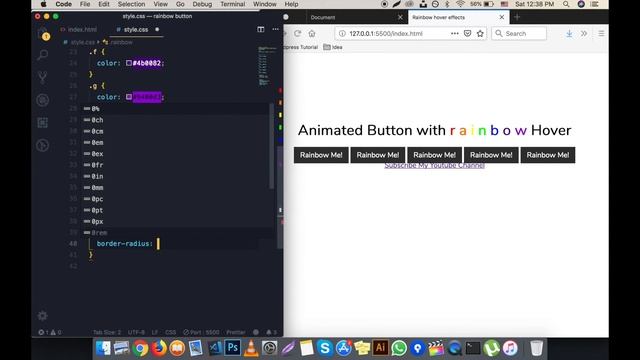The width and height of the screenshot is (640, 360).
Task: Open a new Firefox tab
Action: click(x=517, y=17)
